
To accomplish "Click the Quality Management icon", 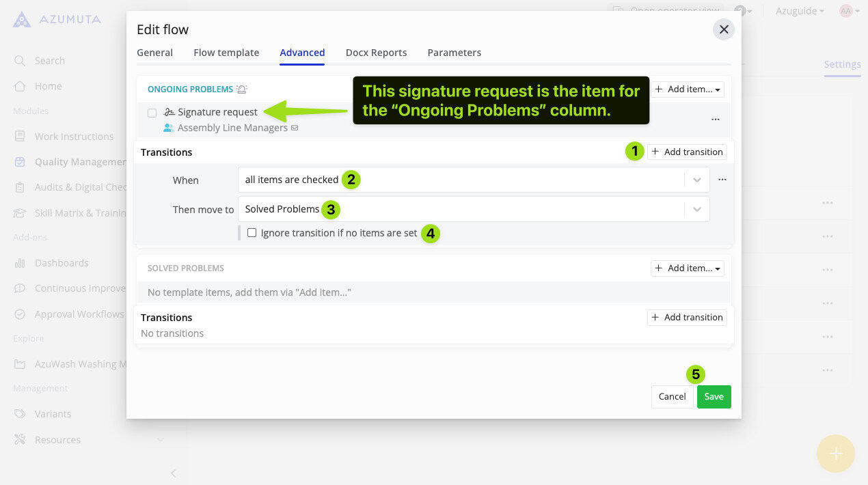I will click(20, 162).
